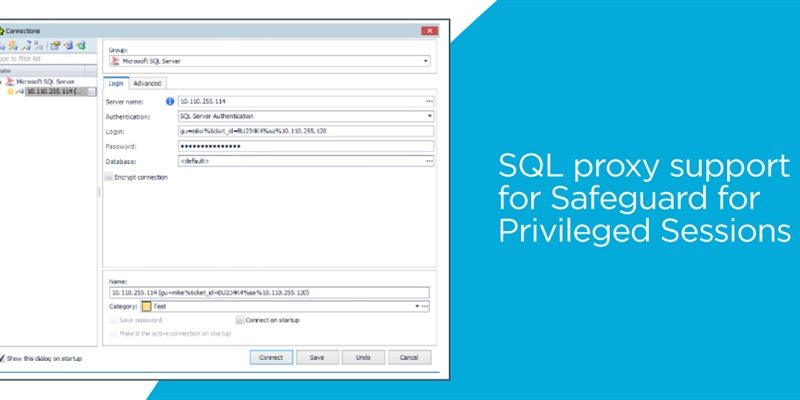
Task: Click the ellipsis button in Database field
Action: coord(430,161)
